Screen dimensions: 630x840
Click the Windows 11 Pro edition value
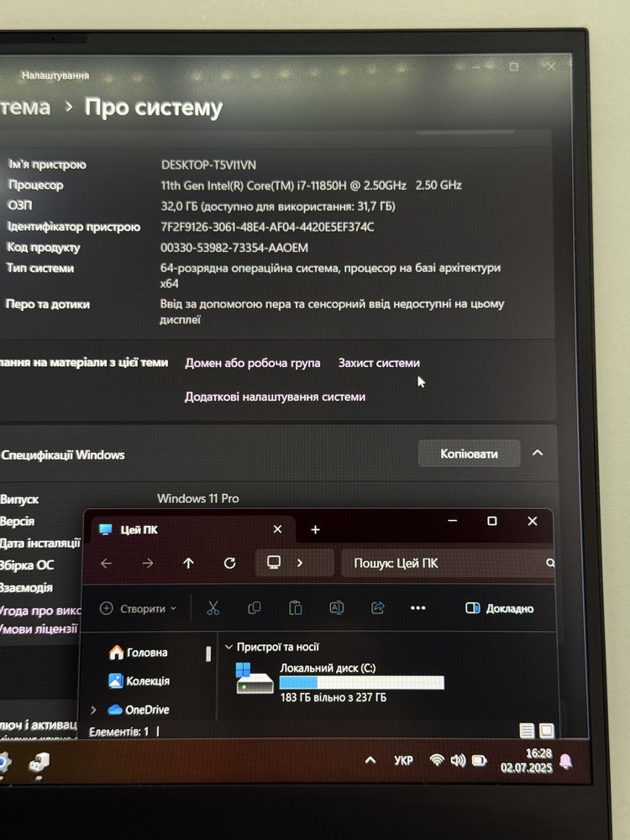[198, 499]
